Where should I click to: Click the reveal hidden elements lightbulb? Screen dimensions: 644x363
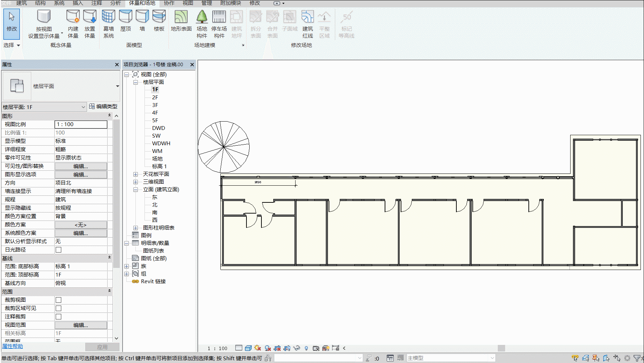point(306,348)
